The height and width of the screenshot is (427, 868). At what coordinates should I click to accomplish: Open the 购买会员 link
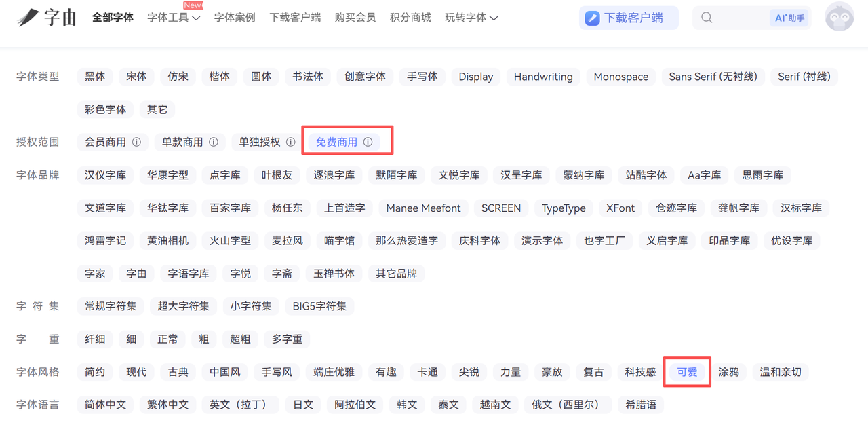(x=355, y=18)
